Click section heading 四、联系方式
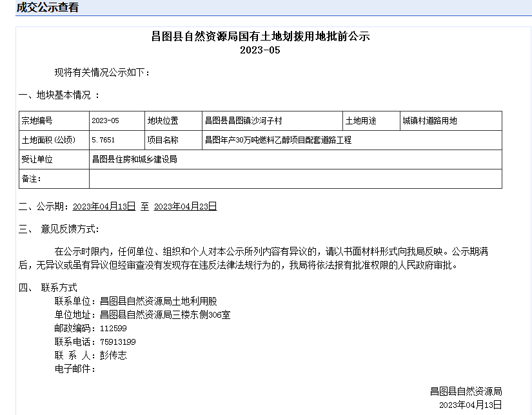The height and width of the screenshot is (415, 532). point(48,288)
